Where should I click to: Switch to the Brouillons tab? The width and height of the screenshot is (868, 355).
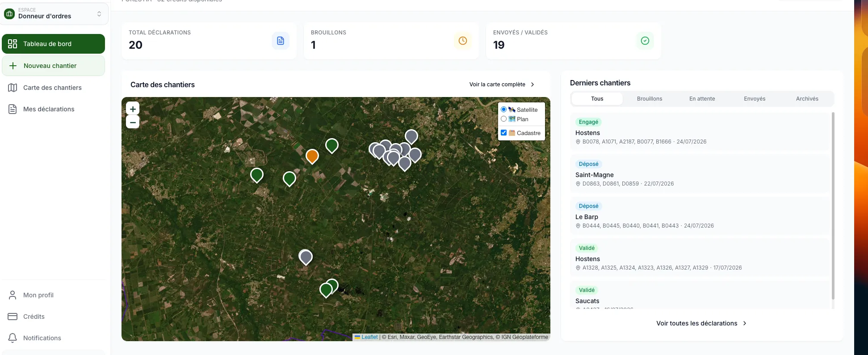(x=650, y=99)
